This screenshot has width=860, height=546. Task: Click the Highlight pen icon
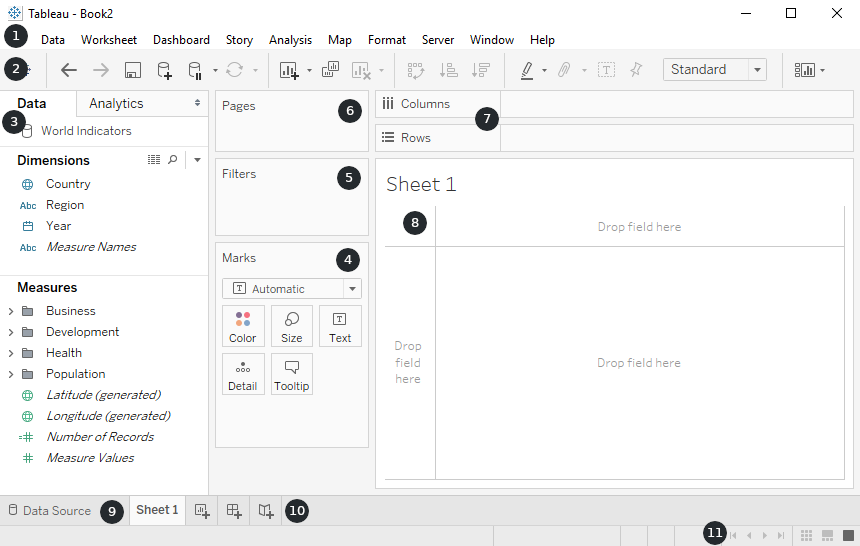point(527,70)
